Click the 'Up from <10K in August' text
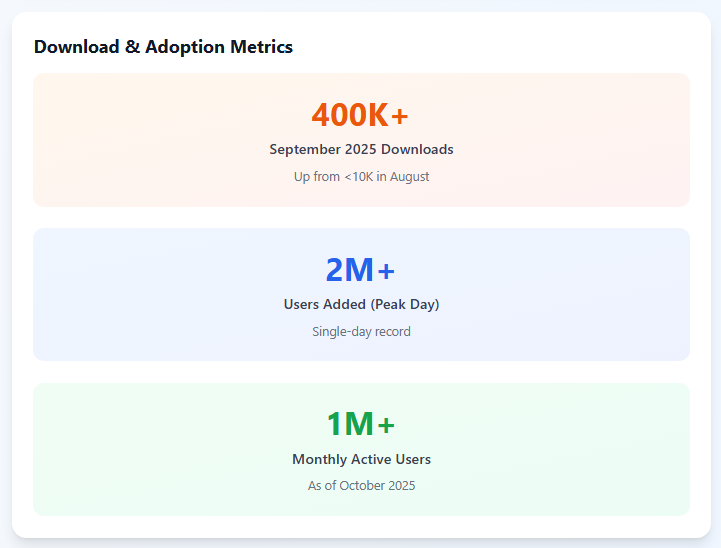The image size is (721, 548). pyautogui.click(x=361, y=176)
